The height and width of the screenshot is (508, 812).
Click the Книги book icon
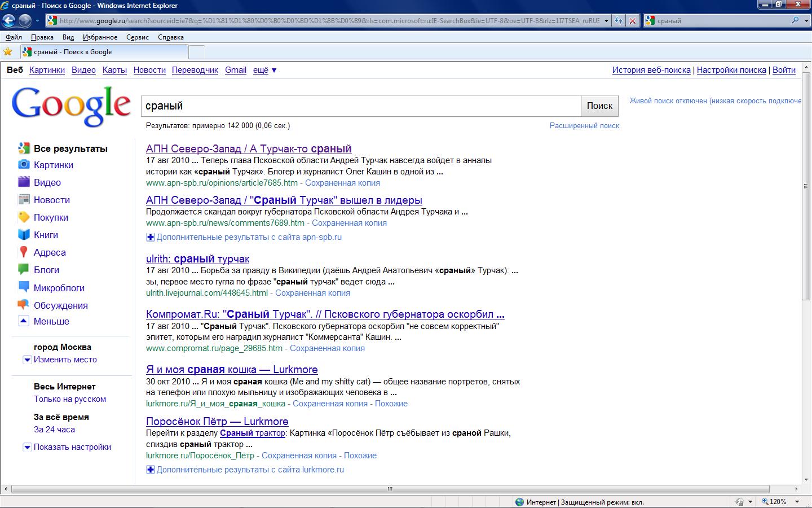24,234
